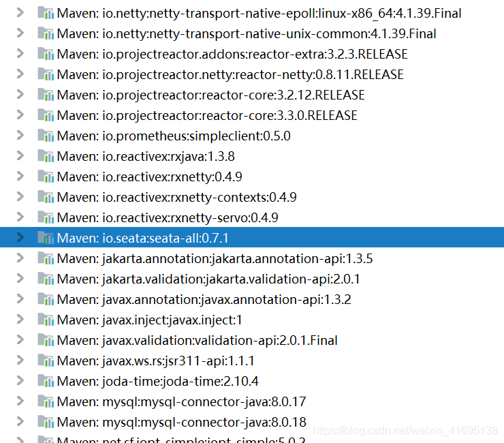Click library icon for joda-time:2.10.4
The image size is (504, 443).
(45, 381)
